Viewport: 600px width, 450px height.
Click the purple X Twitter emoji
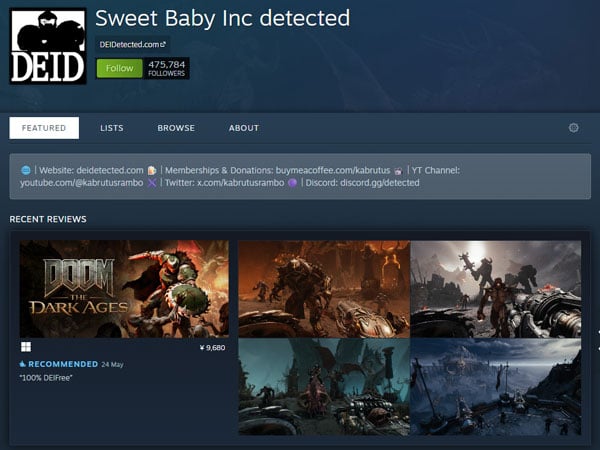click(x=152, y=183)
